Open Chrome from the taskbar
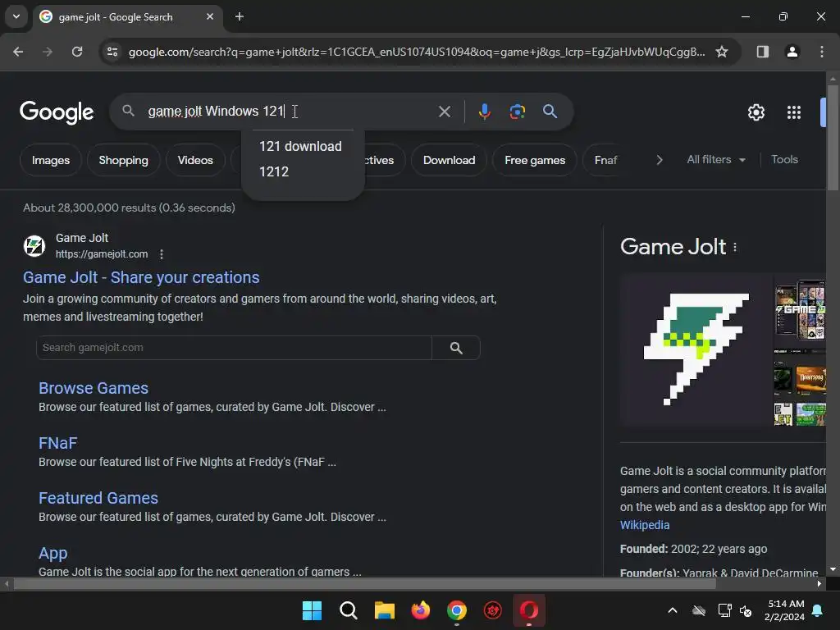Screen dimensions: 840x630 456,610
